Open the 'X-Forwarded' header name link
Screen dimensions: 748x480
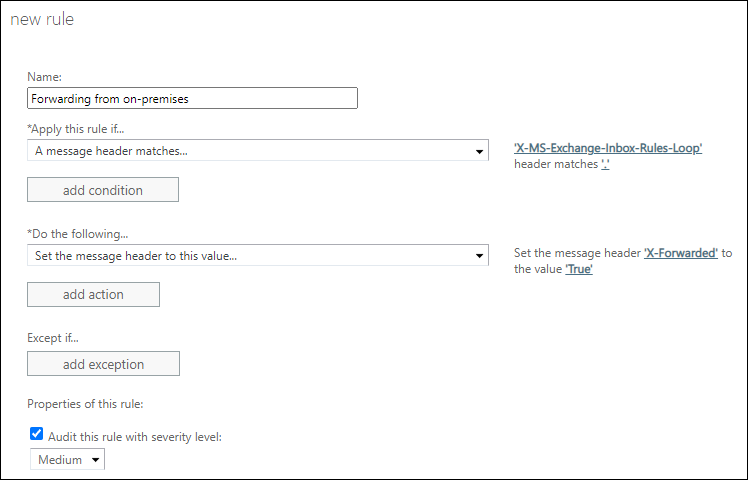tap(681, 253)
